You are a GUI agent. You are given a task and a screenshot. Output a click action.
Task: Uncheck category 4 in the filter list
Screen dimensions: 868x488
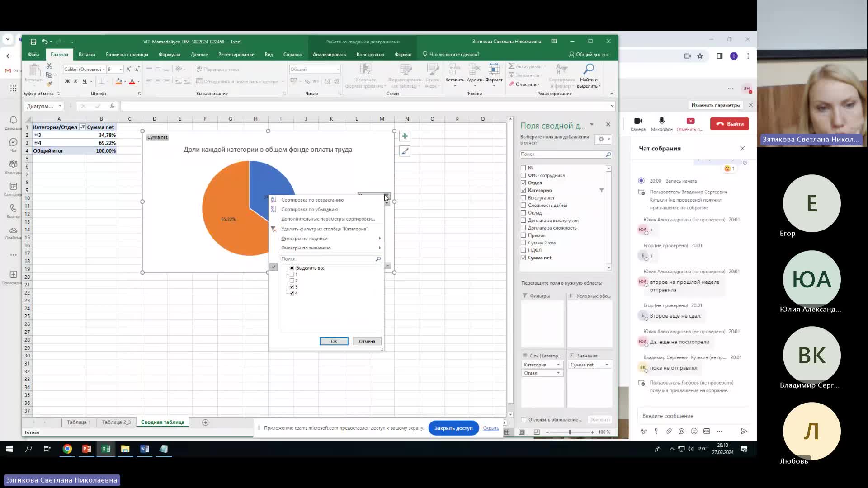[292, 293]
